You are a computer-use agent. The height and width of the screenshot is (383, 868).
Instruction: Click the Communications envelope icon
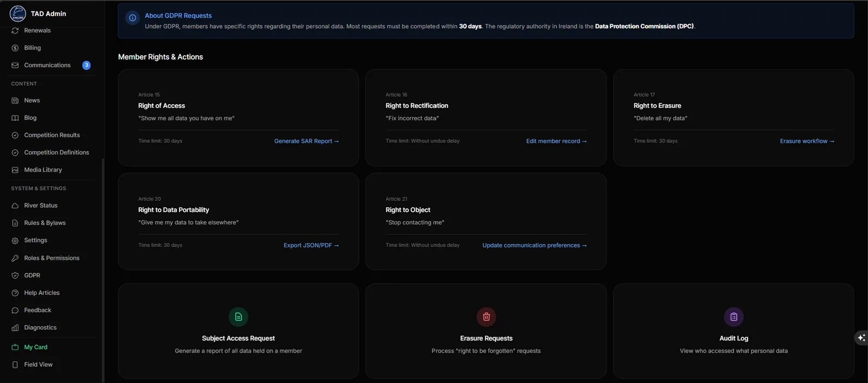click(15, 65)
